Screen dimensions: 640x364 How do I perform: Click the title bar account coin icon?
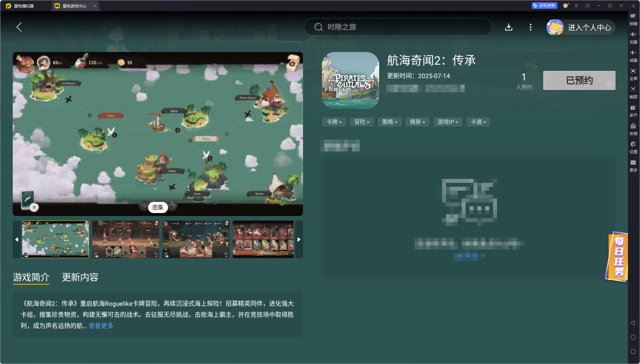566,6
